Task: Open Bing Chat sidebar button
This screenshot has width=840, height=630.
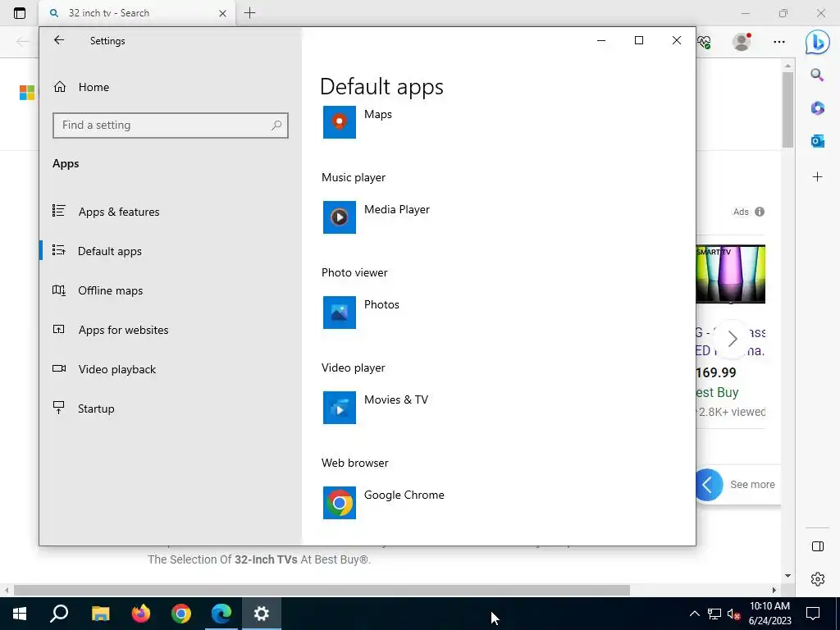Action: pyautogui.click(x=818, y=42)
